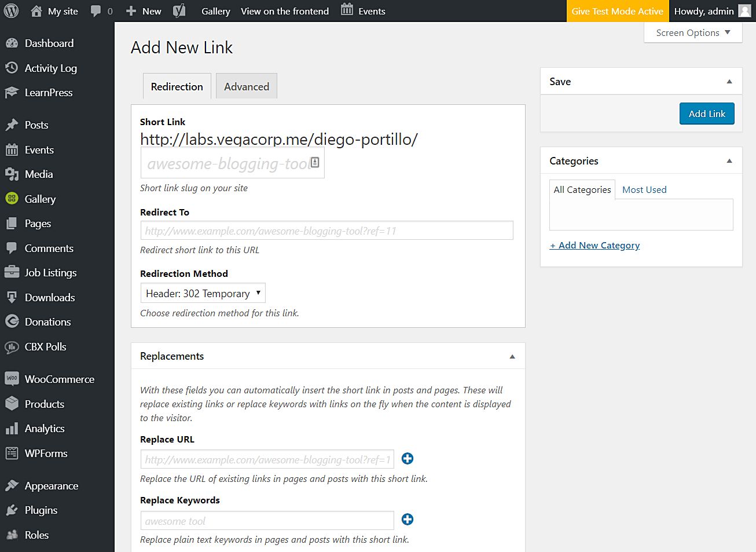Click the comments bubble icon in admin bar
The image size is (756, 552).
(96, 11)
